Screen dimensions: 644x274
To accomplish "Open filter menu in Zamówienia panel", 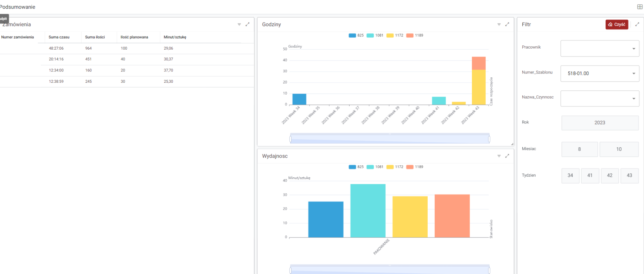I will pos(239,25).
